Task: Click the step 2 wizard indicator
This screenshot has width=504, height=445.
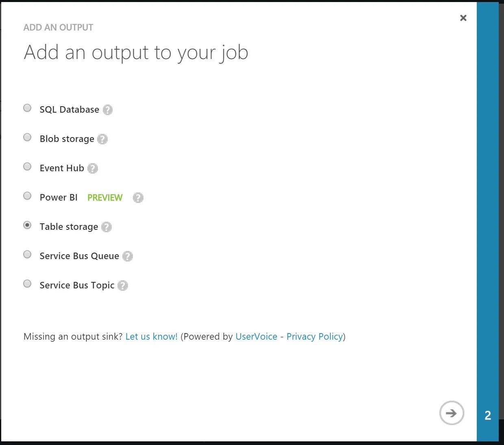Action: point(488,415)
